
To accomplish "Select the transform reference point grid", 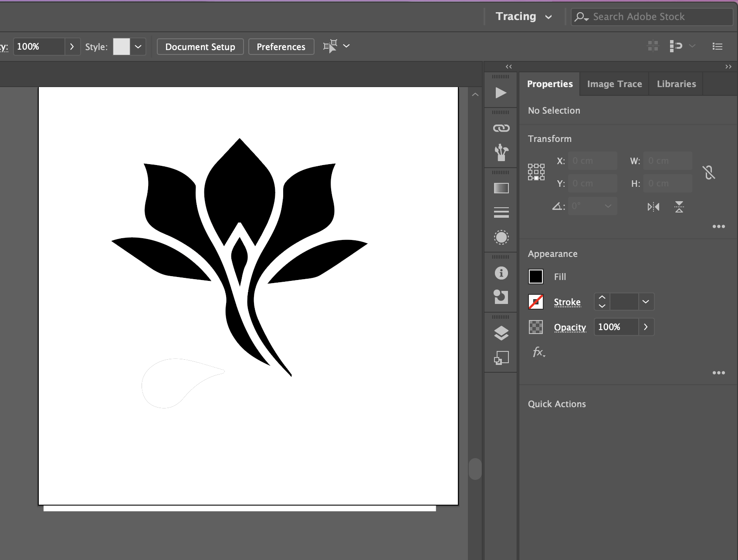I will 536,172.
